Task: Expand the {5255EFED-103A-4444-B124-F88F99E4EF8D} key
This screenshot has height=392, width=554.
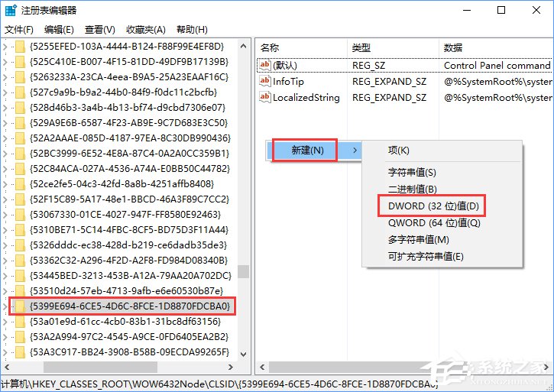Action: (x=5, y=47)
